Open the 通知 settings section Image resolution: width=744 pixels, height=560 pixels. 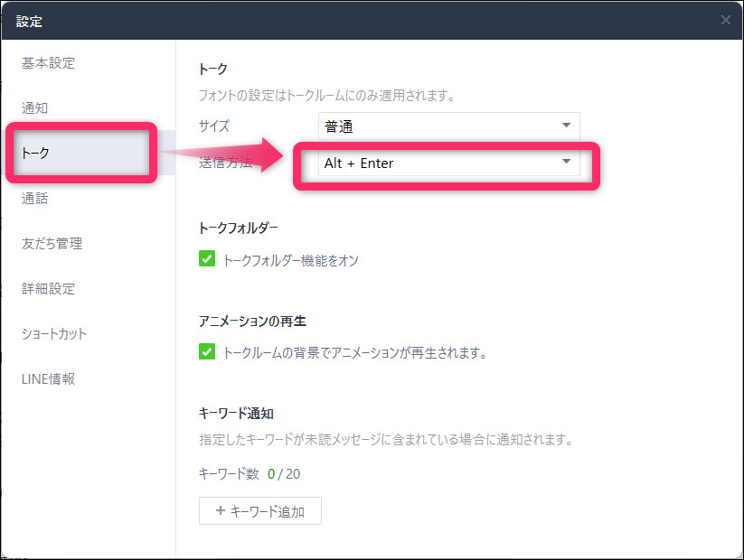click(x=34, y=108)
